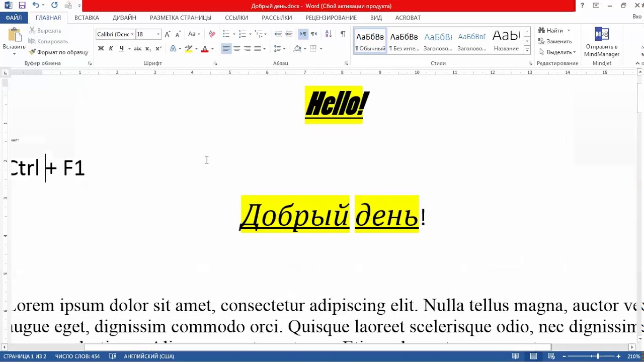Image resolution: width=644 pixels, height=362 pixels.
Task: Shrink font size with the smaller A icon
Action: click(x=178, y=34)
